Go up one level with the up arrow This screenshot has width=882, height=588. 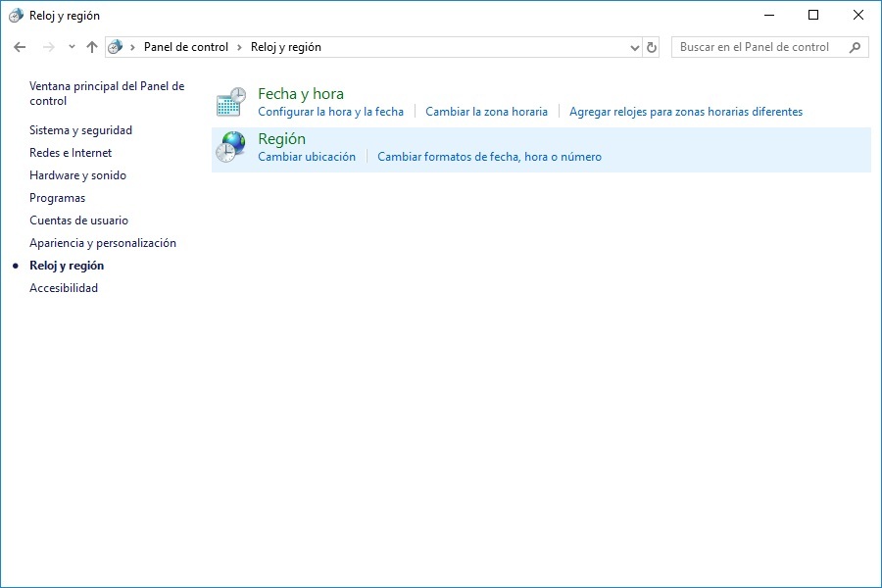91,46
